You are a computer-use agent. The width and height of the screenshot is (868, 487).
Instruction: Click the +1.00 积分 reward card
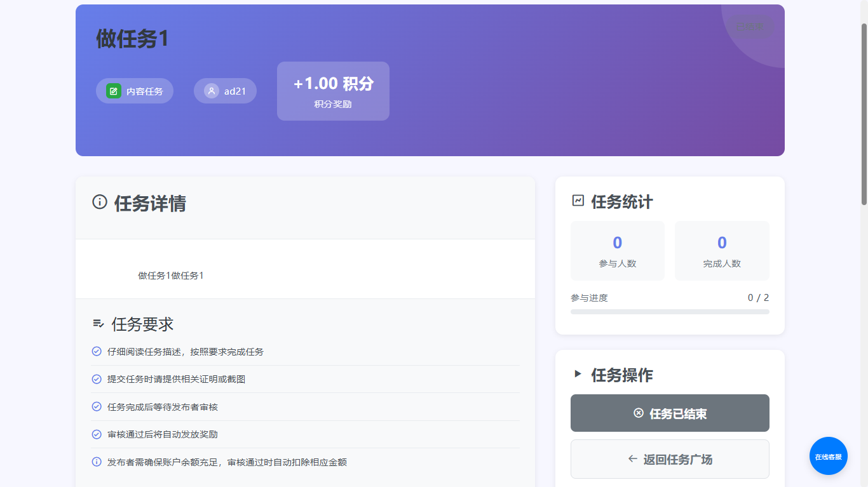[x=333, y=91]
